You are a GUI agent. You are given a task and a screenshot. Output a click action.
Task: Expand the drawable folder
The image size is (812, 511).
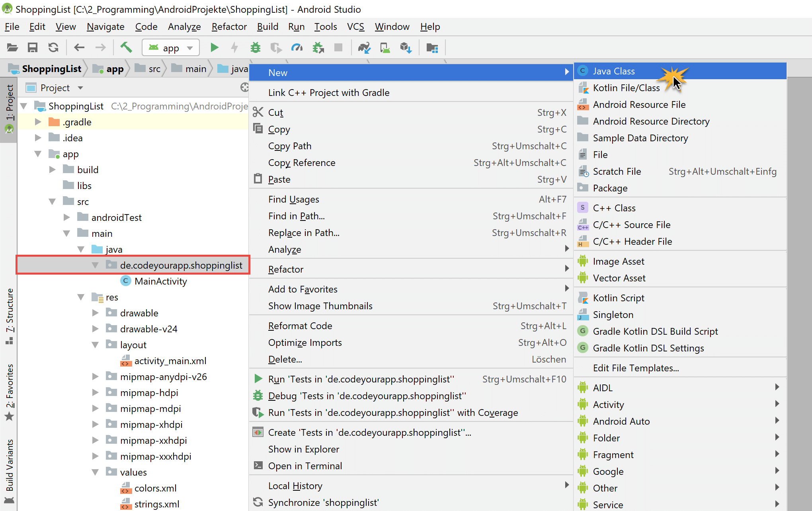(96, 313)
